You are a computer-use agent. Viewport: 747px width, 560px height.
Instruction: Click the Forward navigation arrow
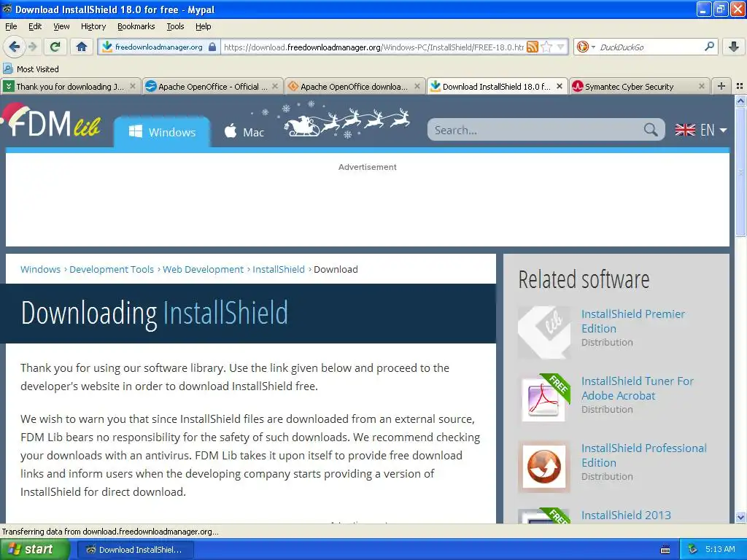pos(32,47)
